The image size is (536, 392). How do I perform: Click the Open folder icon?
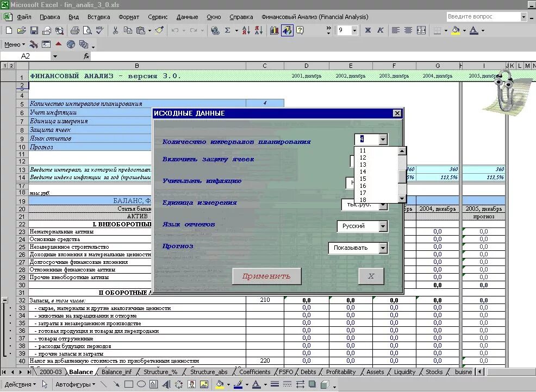[22, 30]
